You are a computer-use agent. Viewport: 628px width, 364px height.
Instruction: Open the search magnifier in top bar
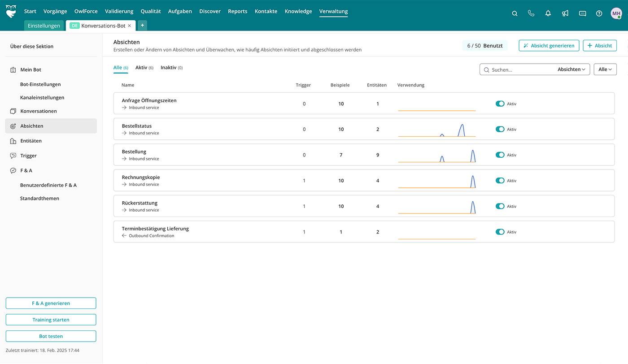point(515,13)
